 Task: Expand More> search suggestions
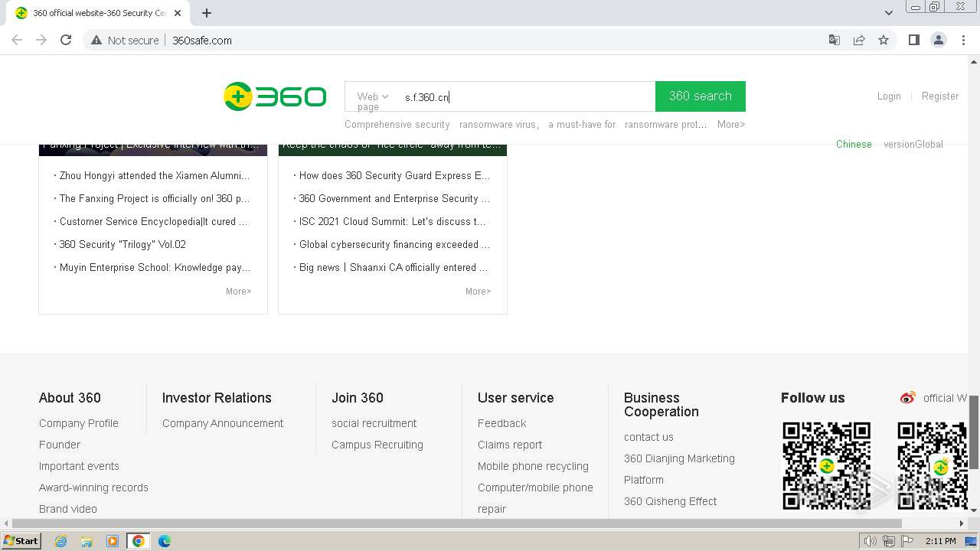[x=731, y=124]
